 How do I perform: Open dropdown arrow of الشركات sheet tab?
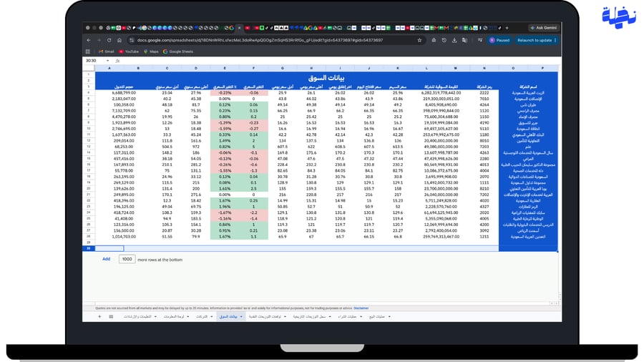[212, 316]
